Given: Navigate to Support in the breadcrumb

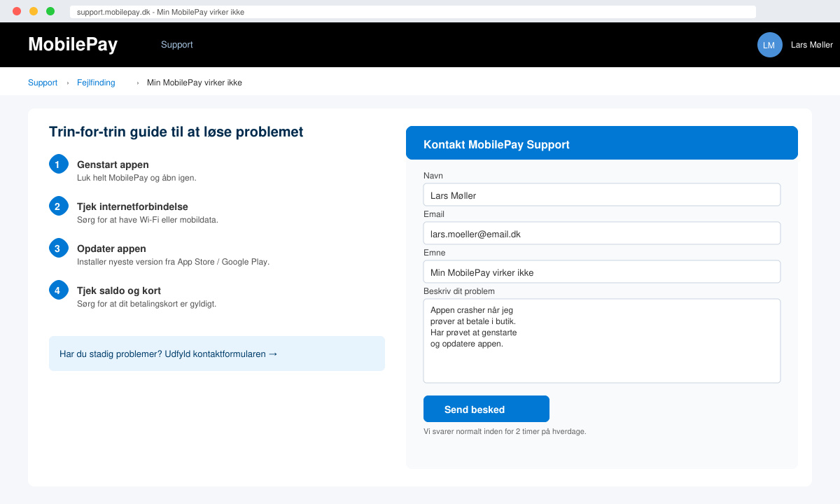Looking at the screenshot, I should (x=43, y=83).
